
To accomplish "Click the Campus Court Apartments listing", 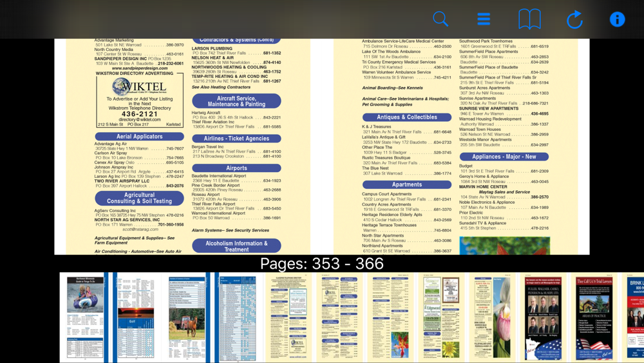I will point(406,197).
